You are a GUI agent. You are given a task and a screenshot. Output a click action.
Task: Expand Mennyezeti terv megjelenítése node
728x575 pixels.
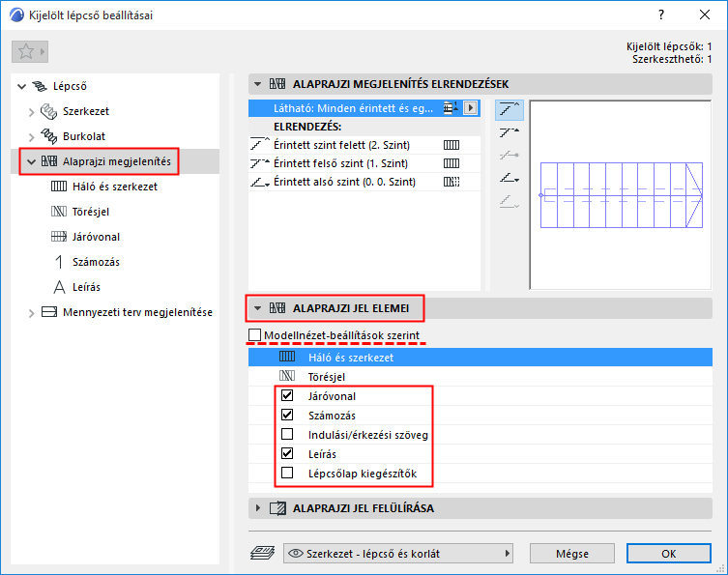tap(31, 313)
